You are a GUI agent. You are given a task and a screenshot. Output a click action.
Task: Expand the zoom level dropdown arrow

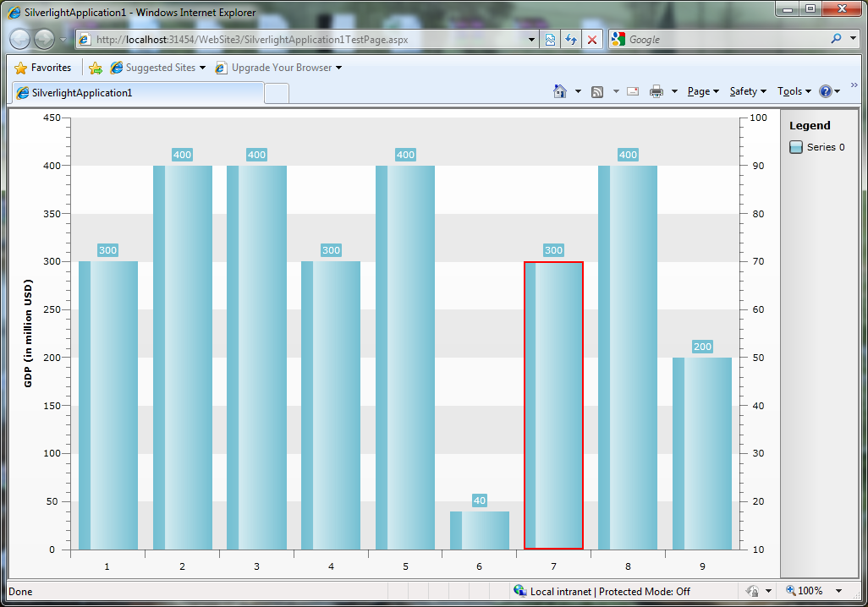(x=838, y=591)
